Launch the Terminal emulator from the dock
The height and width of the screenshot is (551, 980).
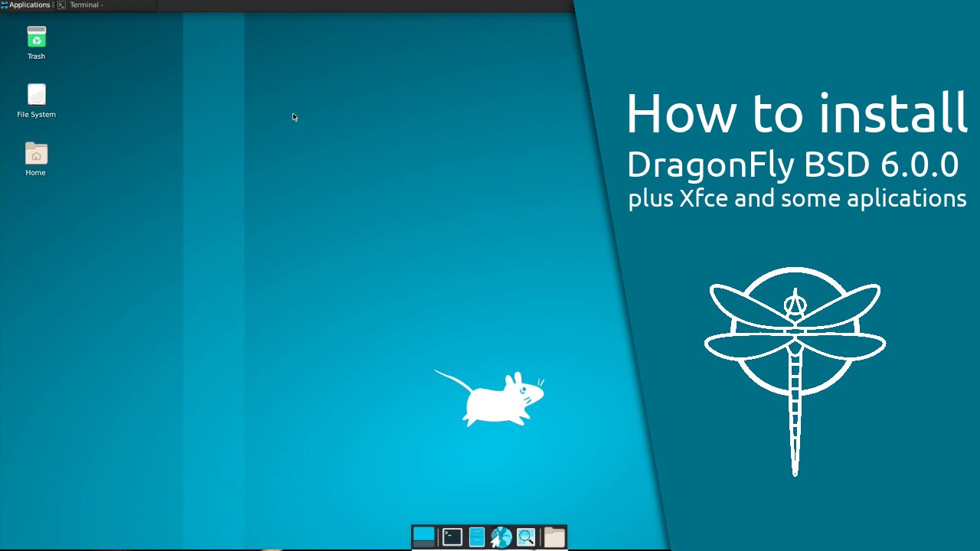452,536
